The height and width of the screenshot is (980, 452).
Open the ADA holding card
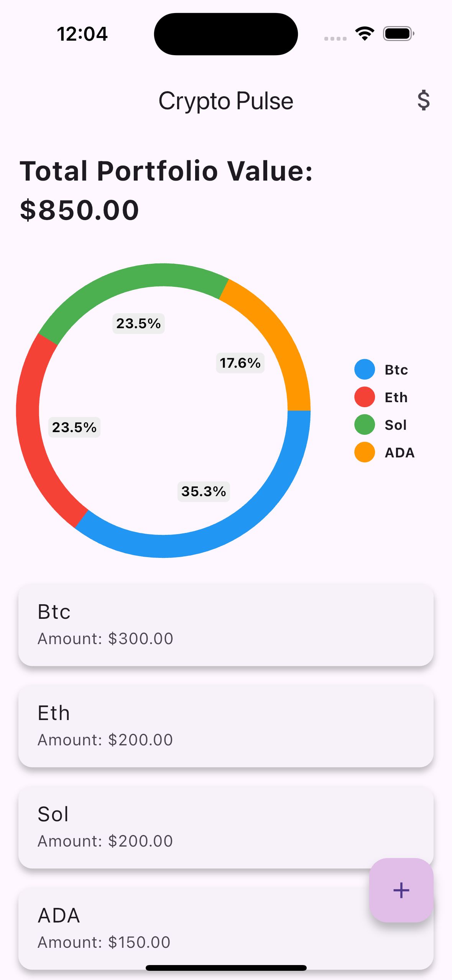192,929
